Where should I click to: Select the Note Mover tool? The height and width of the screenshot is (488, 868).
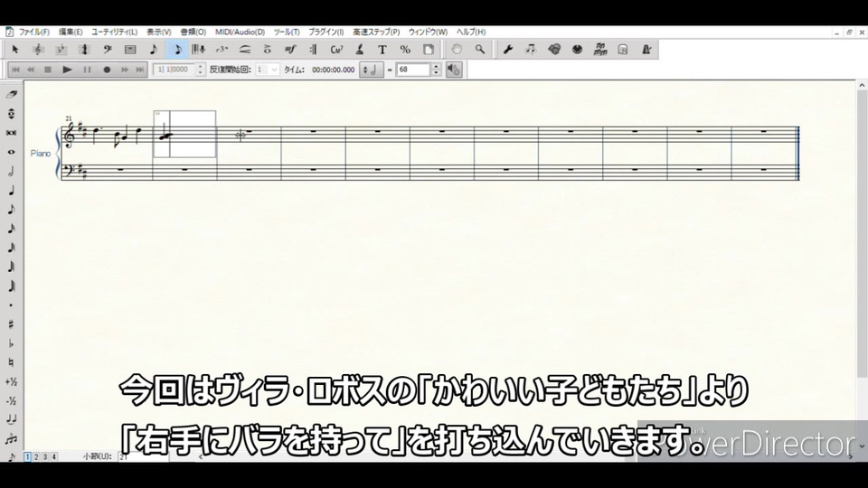(x=531, y=50)
